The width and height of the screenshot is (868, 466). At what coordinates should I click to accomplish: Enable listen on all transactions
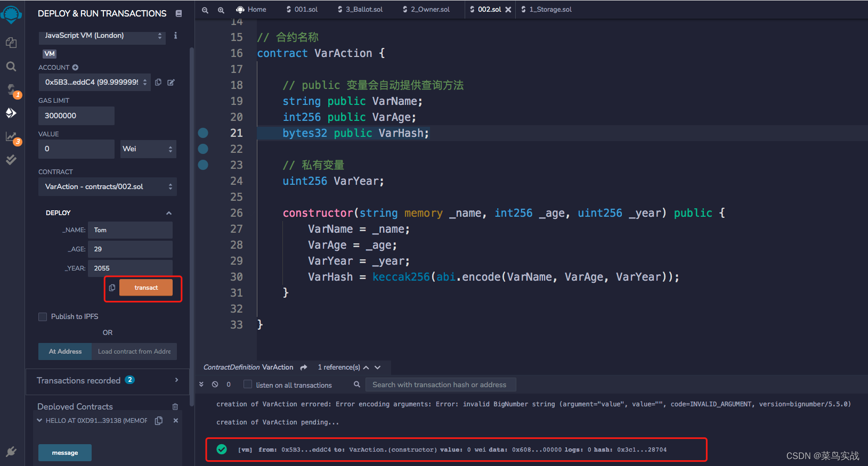pos(248,385)
